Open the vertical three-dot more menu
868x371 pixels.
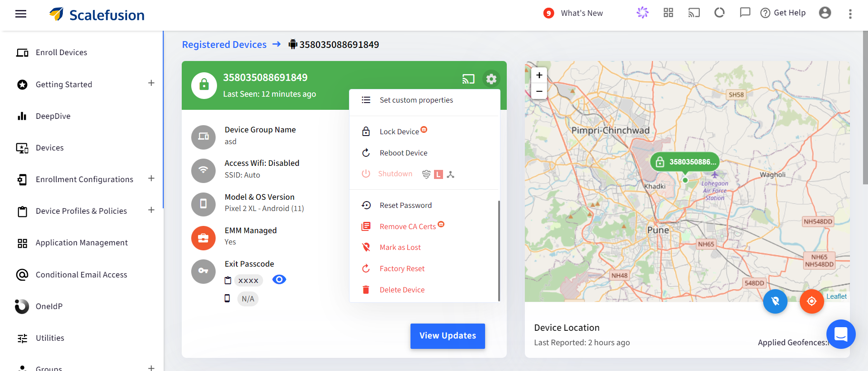pos(850,14)
